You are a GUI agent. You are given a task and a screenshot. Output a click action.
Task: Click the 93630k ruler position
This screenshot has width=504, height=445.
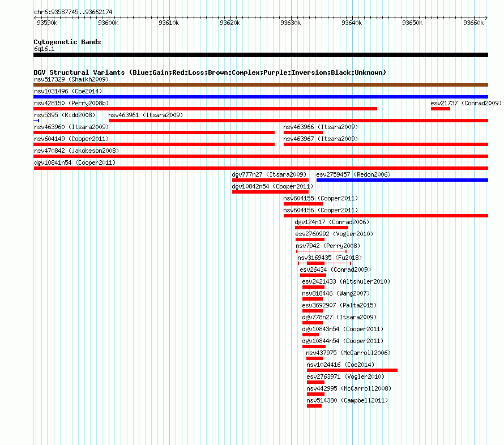click(291, 23)
